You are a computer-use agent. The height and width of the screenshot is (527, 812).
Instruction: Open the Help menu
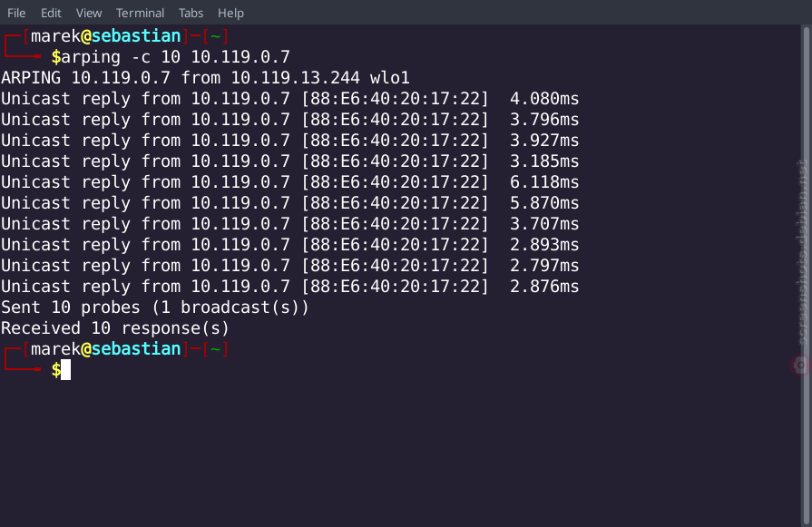point(230,13)
